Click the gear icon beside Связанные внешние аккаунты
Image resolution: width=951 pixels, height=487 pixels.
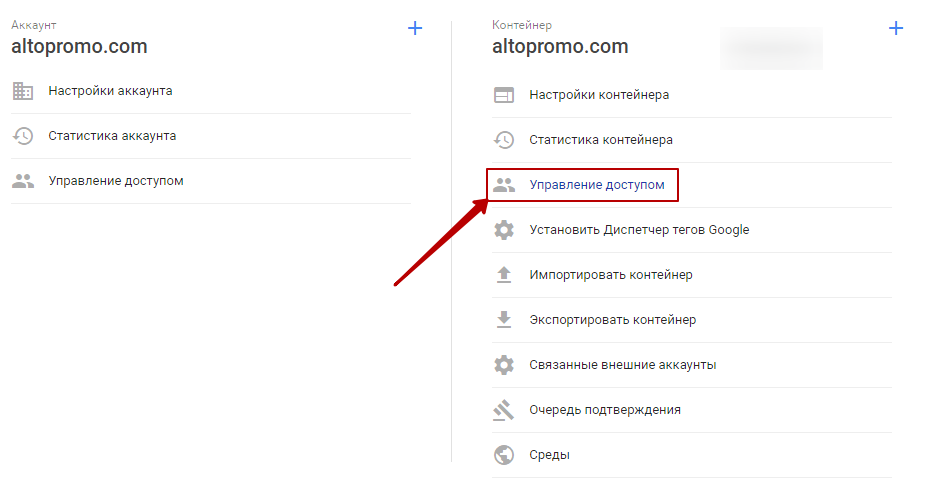click(503, 365)
